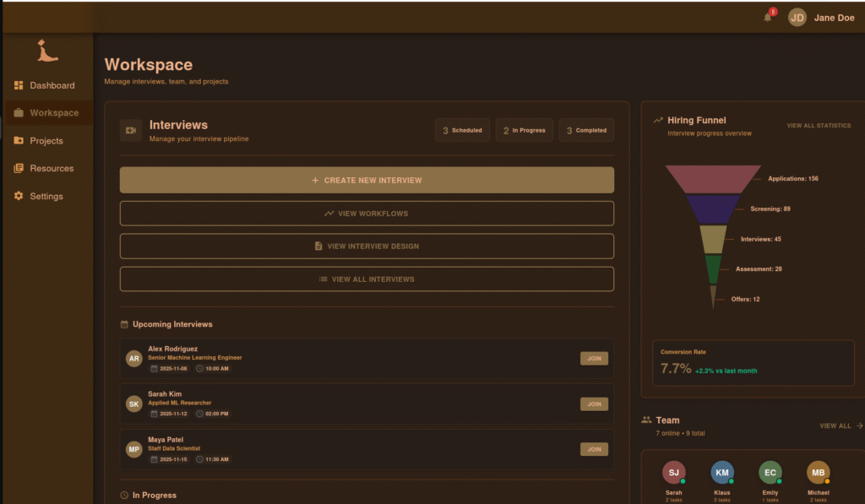Click the app logo in sidebar
This screenshot has height=504, width=865.
[x=48, y=52]
